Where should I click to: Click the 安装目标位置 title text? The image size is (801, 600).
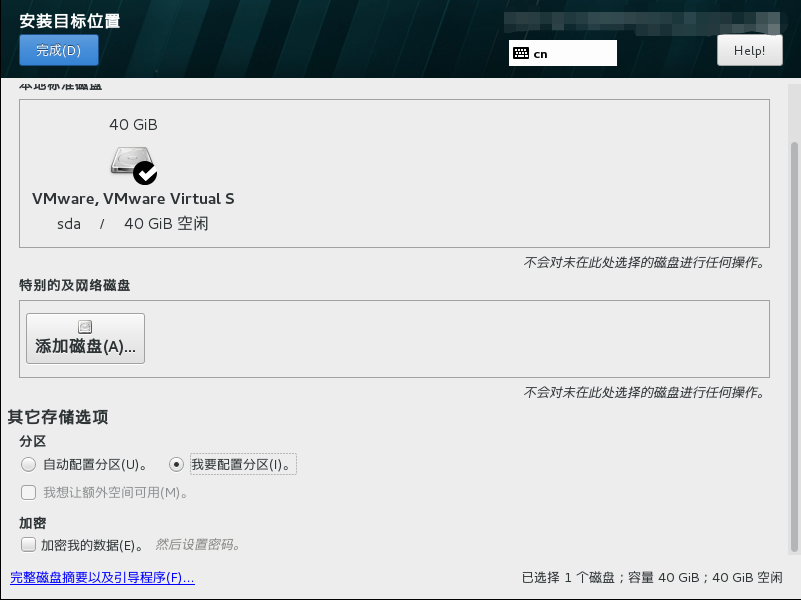click(x=69, y=21)
